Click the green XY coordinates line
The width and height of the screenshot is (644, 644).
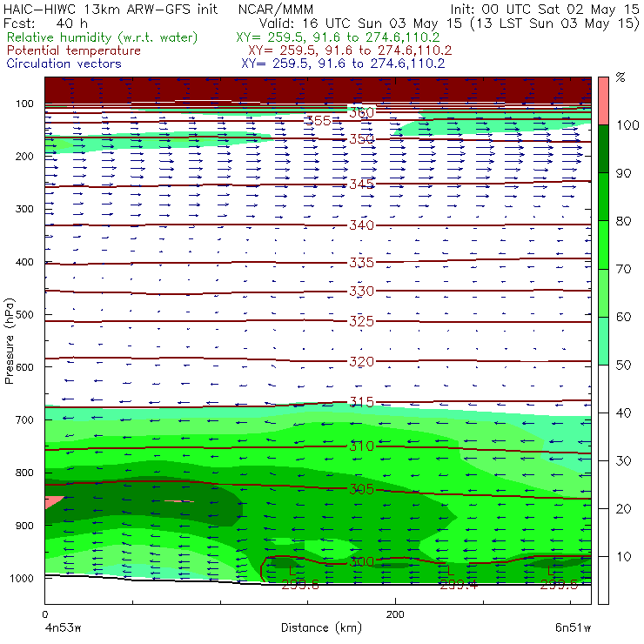[x=338, y=37]
